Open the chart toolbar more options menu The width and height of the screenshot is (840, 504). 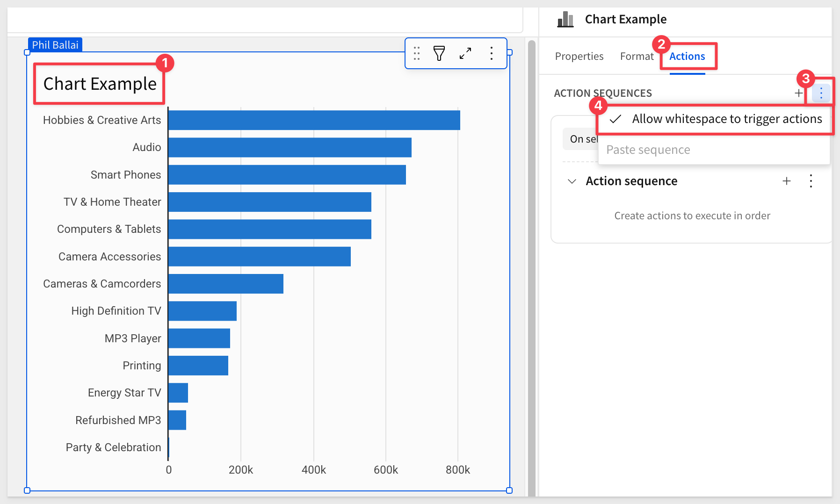point(491,53)
